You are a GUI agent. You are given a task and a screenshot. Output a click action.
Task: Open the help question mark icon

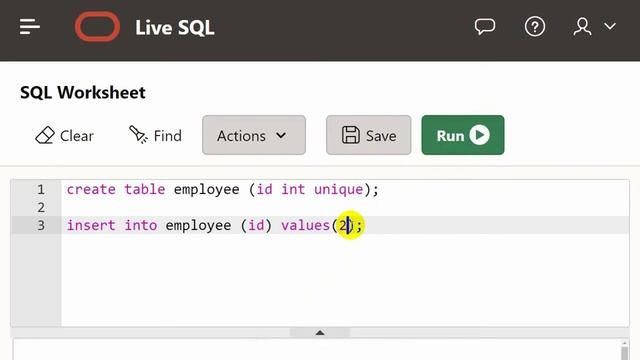[x=535, y=27]
